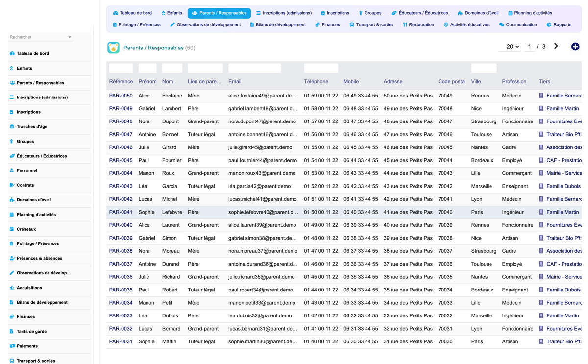The width and height of the screenshot is (588, 364).
Task: Open Famille Martin link in PAR-0049 row
Action: (x=563, y=108)
